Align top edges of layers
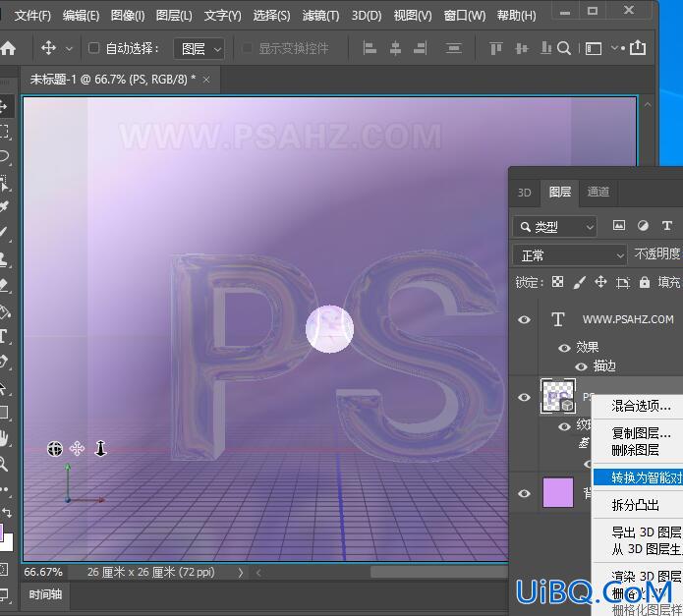This screenshot has width=683, height=616. click(x=495, y=48)
